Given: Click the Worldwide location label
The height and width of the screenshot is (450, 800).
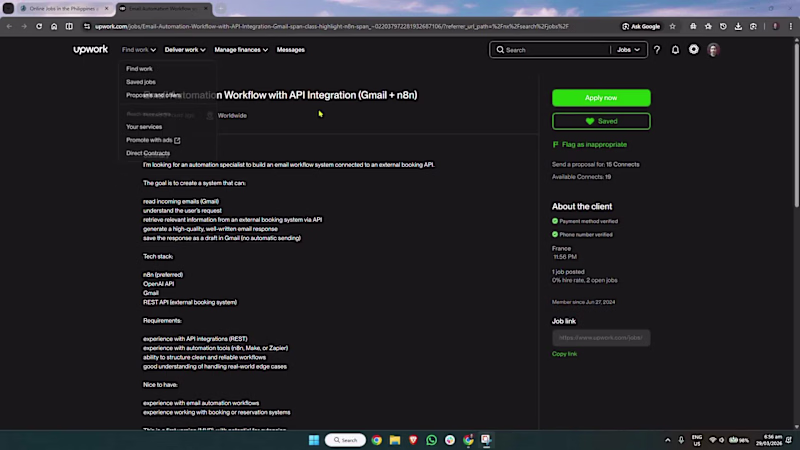Looking at the screenshot, I should 232,115.
